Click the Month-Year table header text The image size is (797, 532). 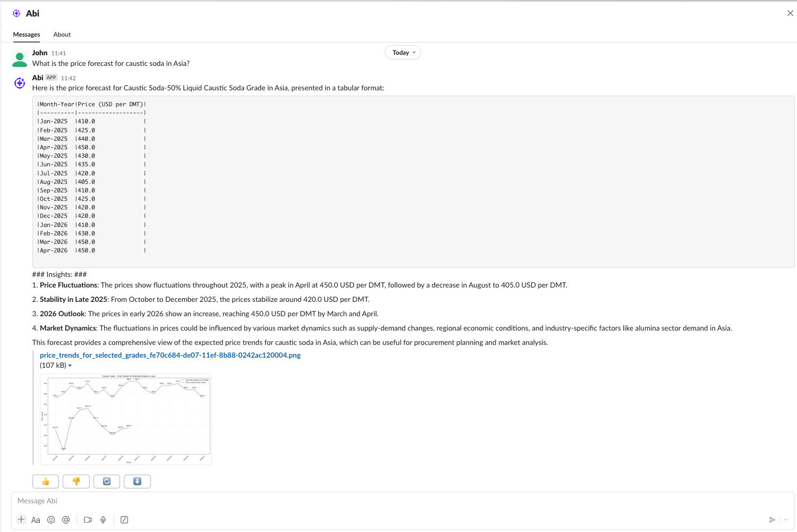click(x=56, y=104)
